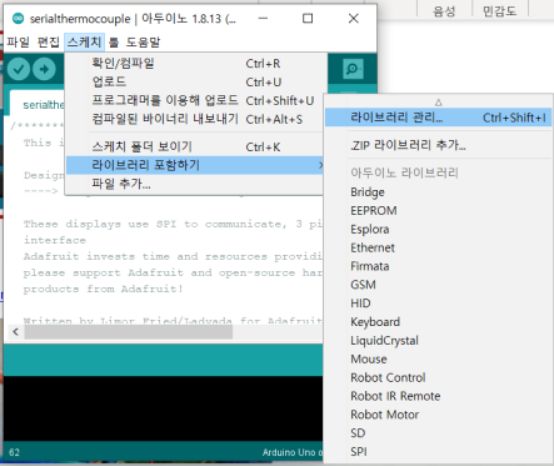Click the editor horizontal scrollbar thumb
Viewport: 554px width, 466px height.
[x=128, y=332]
